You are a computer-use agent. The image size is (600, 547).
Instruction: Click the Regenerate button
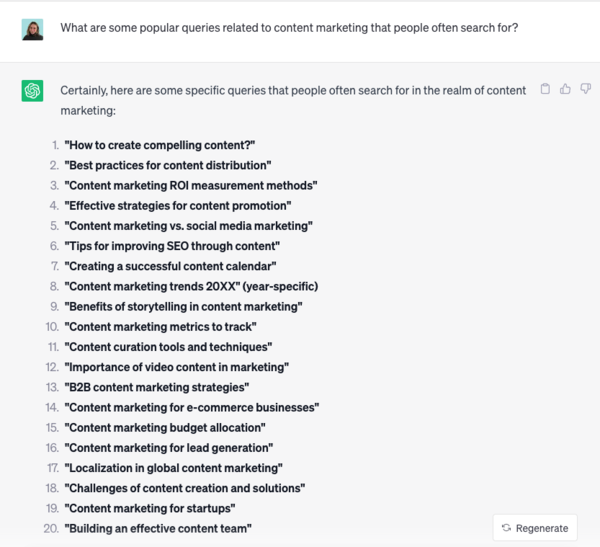(x=535, y=528)
